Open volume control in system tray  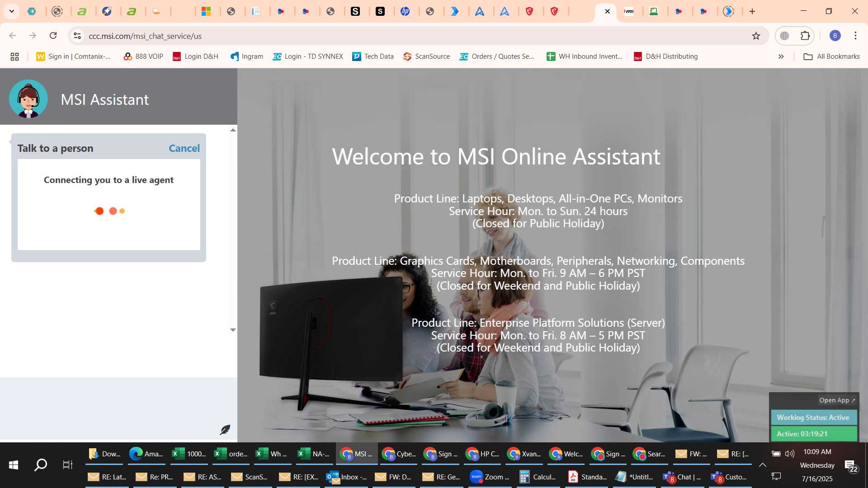(x=790, y=454)
